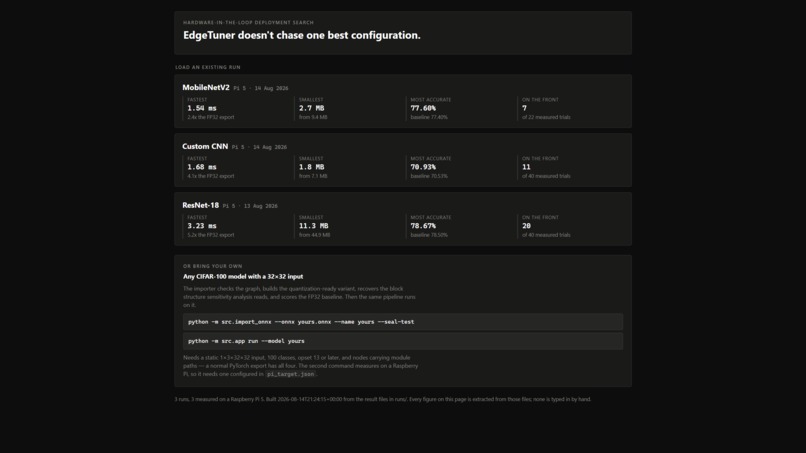
Task: Click '5.2x the FP32 export' note
Action: coord(211,235)
